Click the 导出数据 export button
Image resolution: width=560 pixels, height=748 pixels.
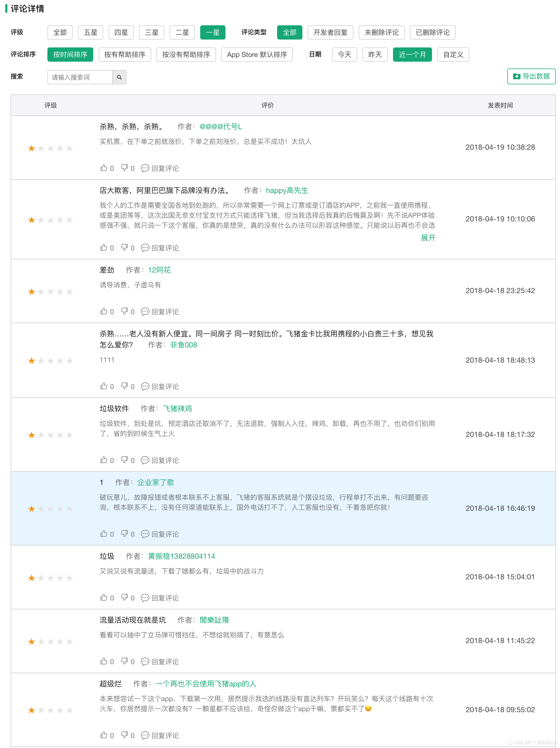[531, 76]
